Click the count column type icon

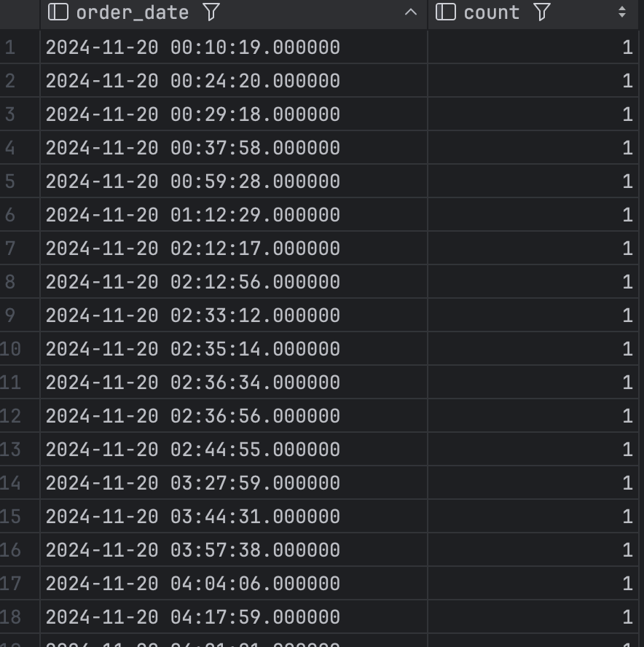pos(446,12)
